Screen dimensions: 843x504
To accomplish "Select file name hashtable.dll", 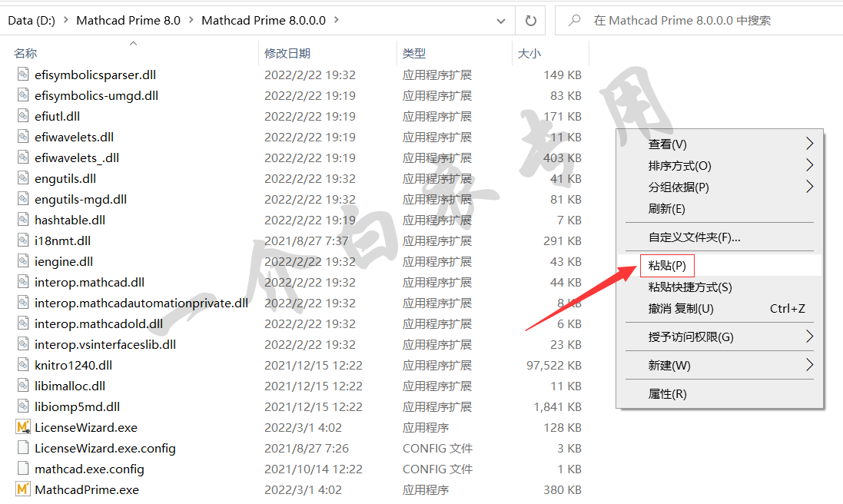I will coord(70,220).
